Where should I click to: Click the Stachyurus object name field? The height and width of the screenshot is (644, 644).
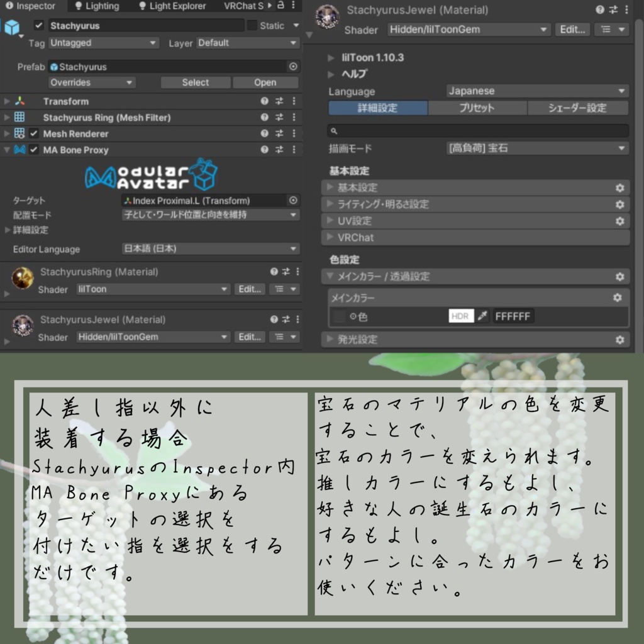coord(146,25)
